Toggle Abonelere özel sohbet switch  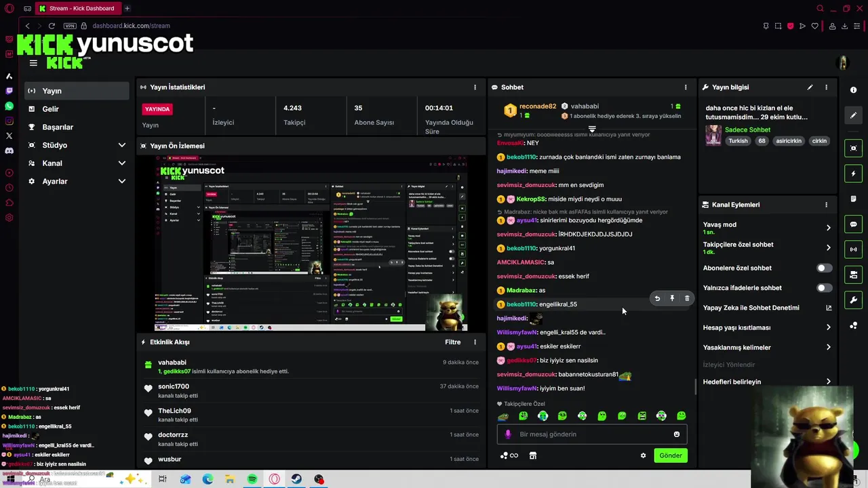point(824,268)
